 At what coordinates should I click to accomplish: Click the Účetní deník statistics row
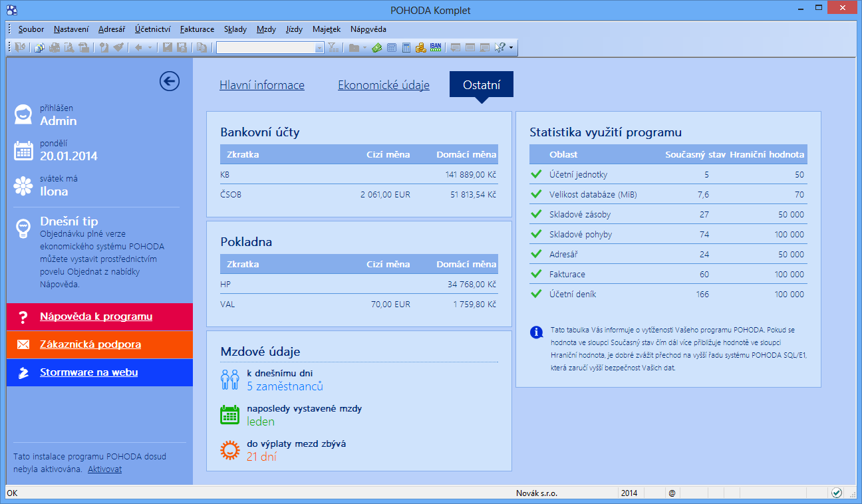[668, 294]
